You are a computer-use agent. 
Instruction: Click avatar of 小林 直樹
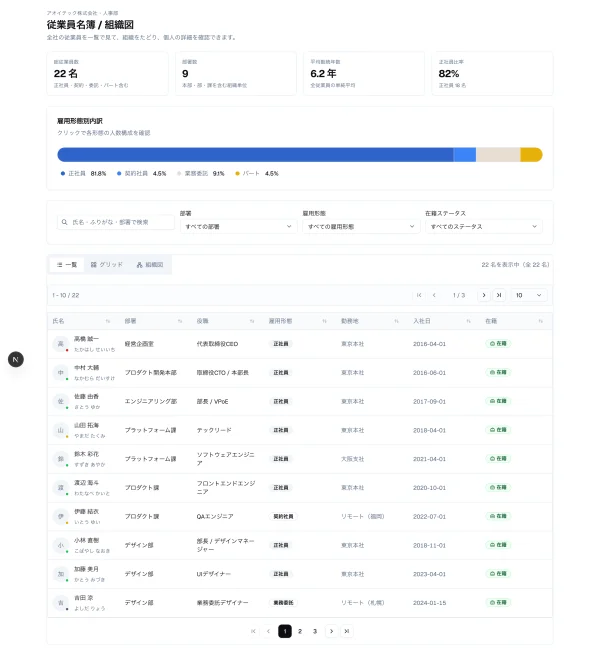[x=61, y=545]
